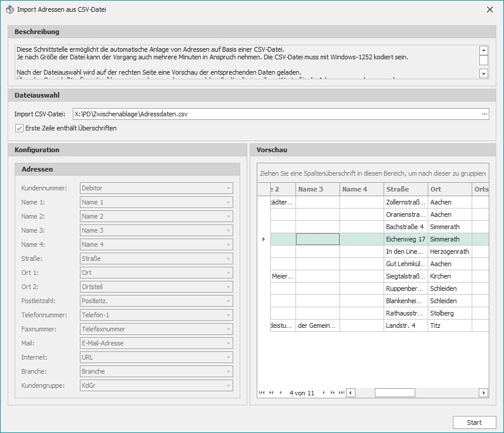Click the first record icon in the navigator
This screenshot has height=433, width=504.
262,392
